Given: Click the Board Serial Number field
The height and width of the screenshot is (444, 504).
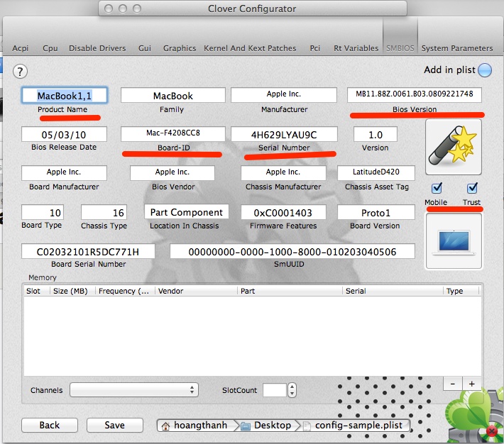Looking at the screenshot, I should coord(88,251).
